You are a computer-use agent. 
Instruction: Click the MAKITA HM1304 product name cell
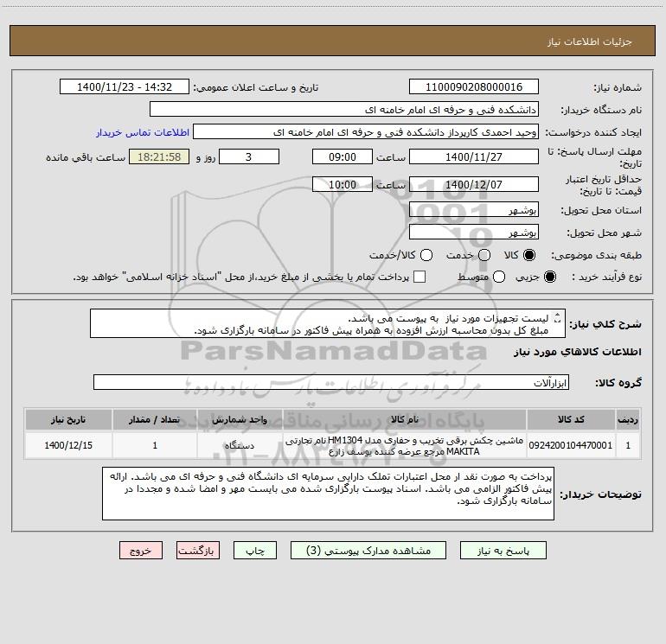[x=405, y=445]
